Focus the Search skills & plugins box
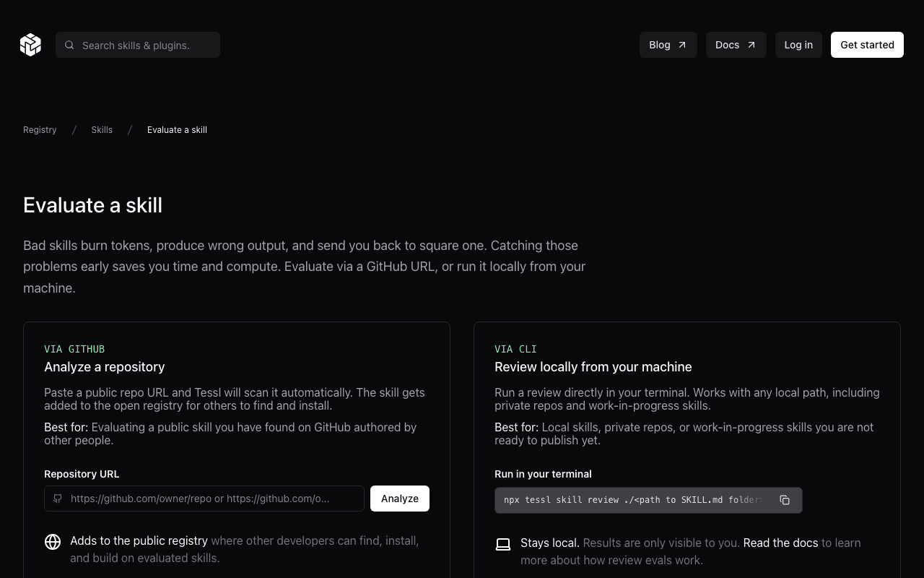 click(x=138, y=45)
